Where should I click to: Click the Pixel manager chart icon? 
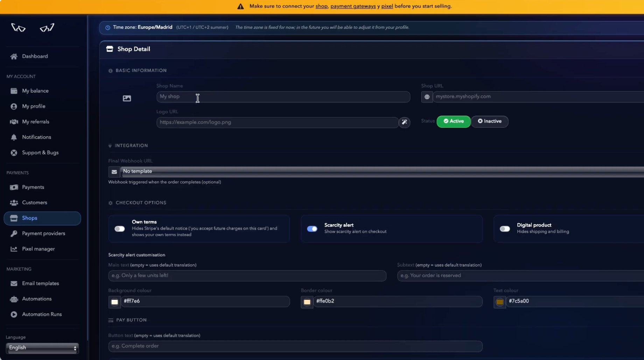[14, 249]
